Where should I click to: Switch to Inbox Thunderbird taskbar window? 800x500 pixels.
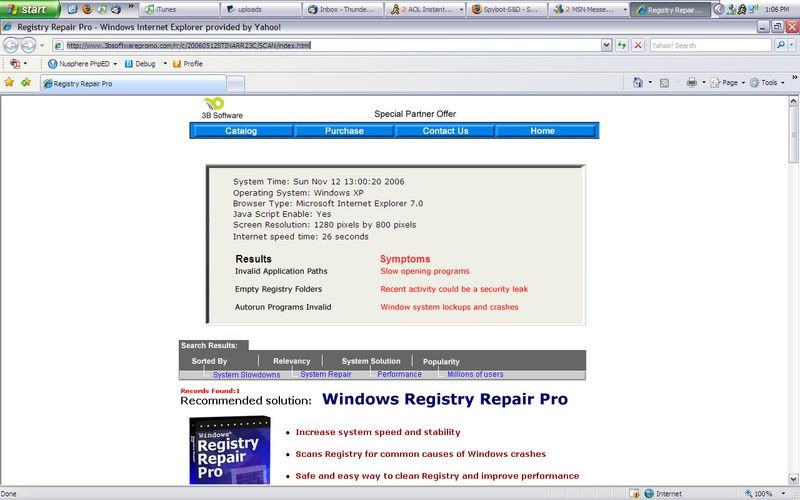point(343,9)
